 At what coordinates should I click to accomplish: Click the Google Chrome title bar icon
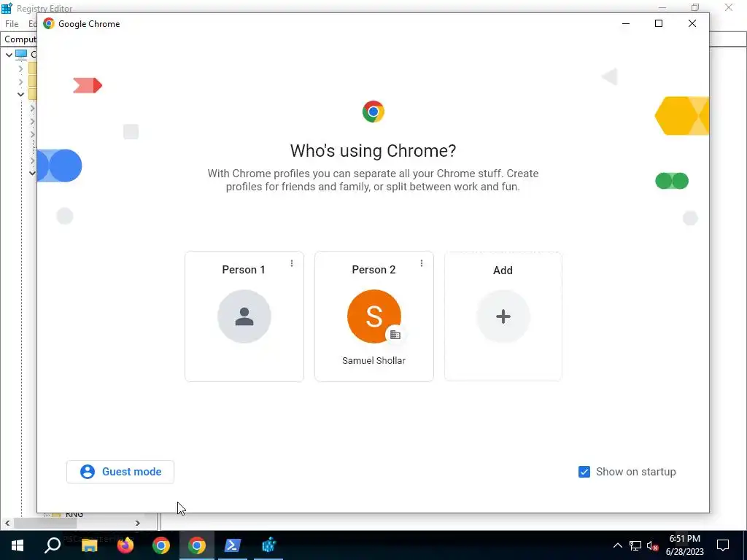(x=49, y=23)
